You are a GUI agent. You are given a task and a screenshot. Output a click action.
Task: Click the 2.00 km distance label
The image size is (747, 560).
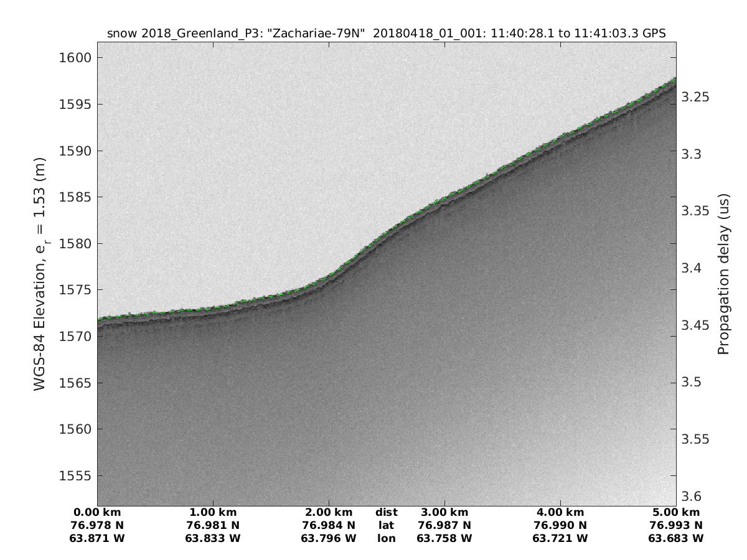(x=329, y=513)
